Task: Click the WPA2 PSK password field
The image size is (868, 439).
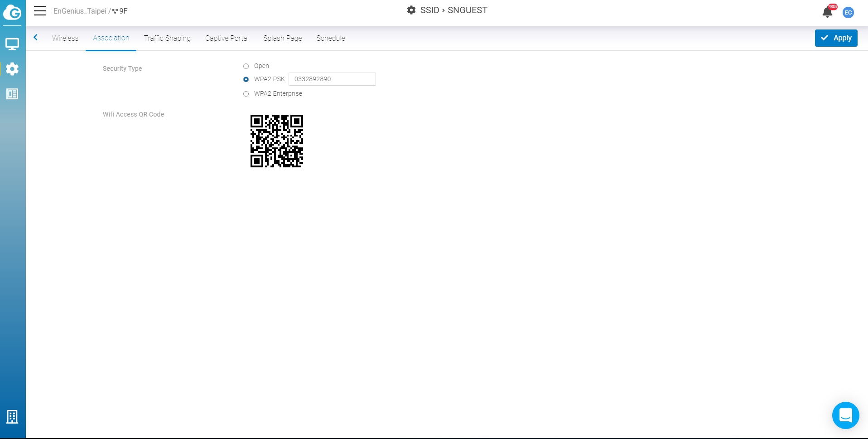Action: point(332,79)
